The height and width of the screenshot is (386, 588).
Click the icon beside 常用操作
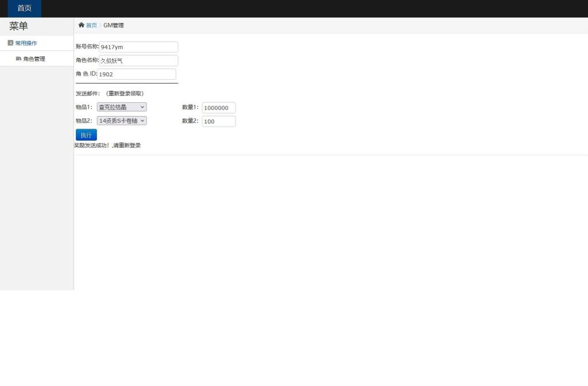[x=10, y=43]
